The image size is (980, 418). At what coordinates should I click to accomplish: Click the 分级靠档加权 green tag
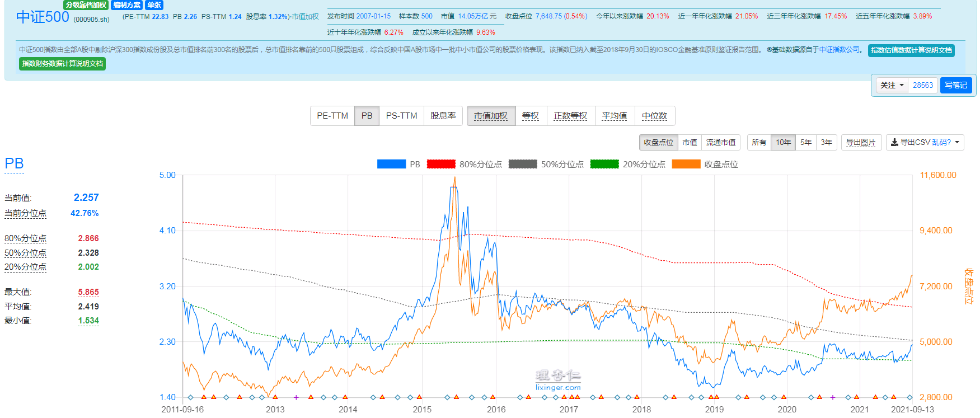[86, 5]
